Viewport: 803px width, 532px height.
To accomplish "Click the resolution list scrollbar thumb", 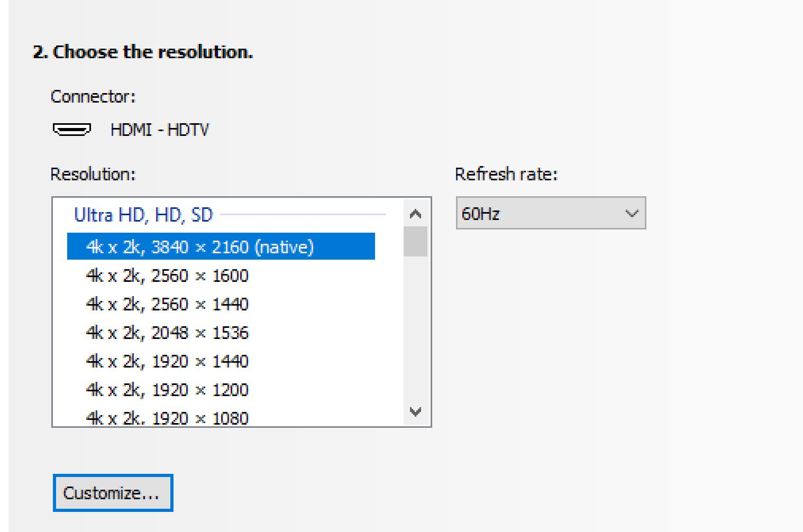I will [415, 241].
